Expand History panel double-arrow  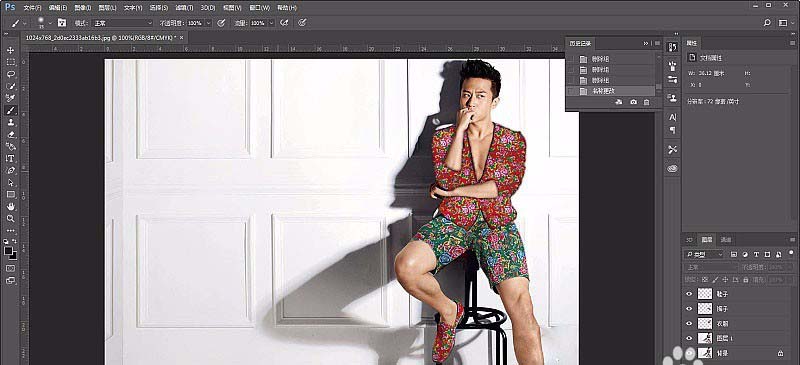coord(646,43)
